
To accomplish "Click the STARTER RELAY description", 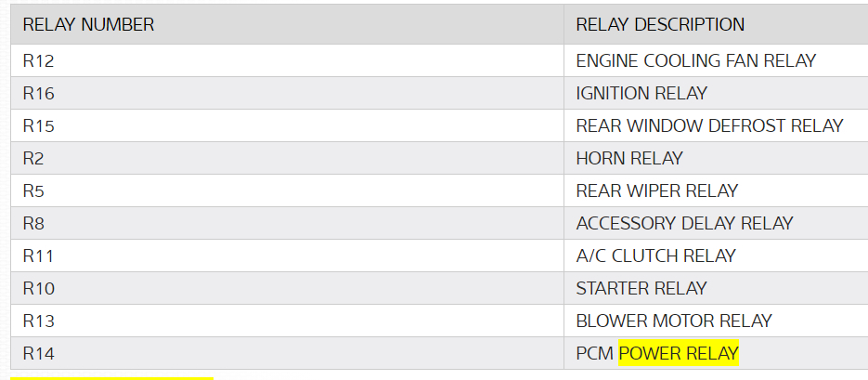I will (x=641, y=288).
